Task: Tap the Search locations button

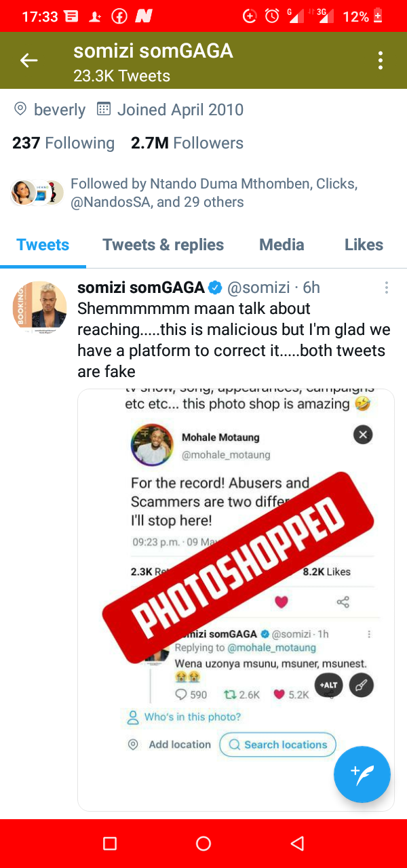Action: 277,745
